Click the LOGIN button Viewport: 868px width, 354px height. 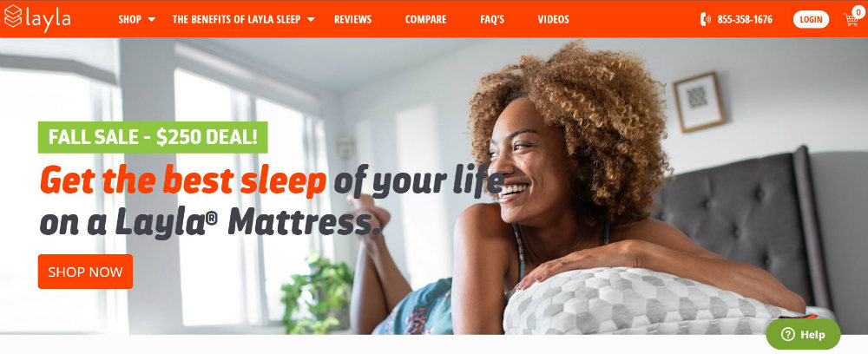[x=811, y=19]
